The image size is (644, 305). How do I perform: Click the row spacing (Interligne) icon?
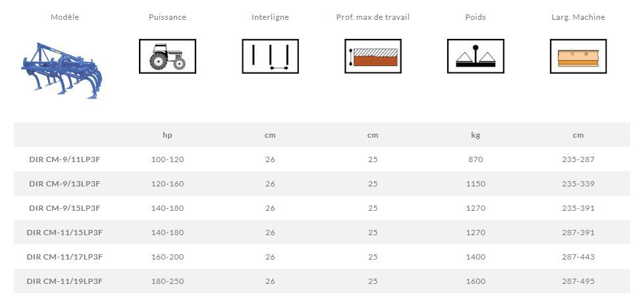click(270, 56)
